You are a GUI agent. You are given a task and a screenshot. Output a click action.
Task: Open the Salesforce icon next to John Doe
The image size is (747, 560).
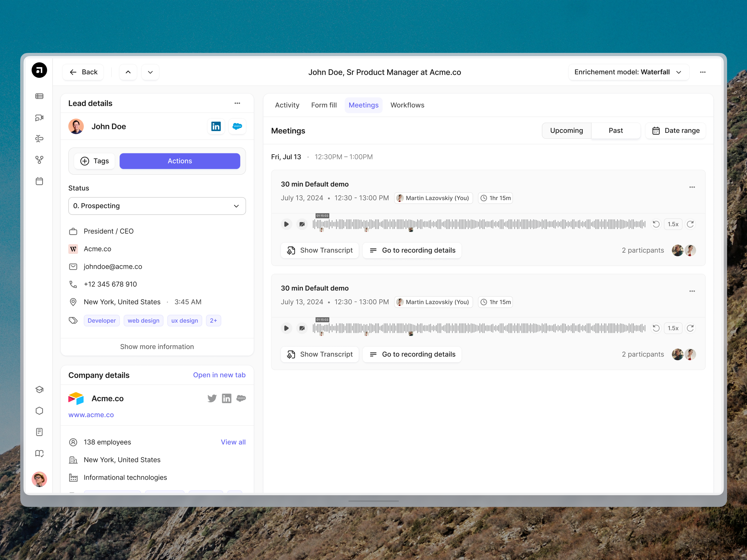pos(237,126)
